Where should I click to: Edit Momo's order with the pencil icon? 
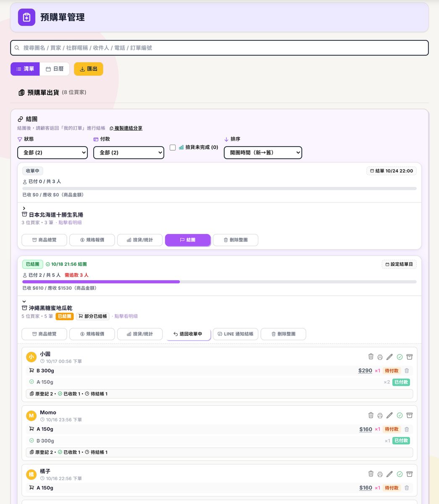pos(389,415)
